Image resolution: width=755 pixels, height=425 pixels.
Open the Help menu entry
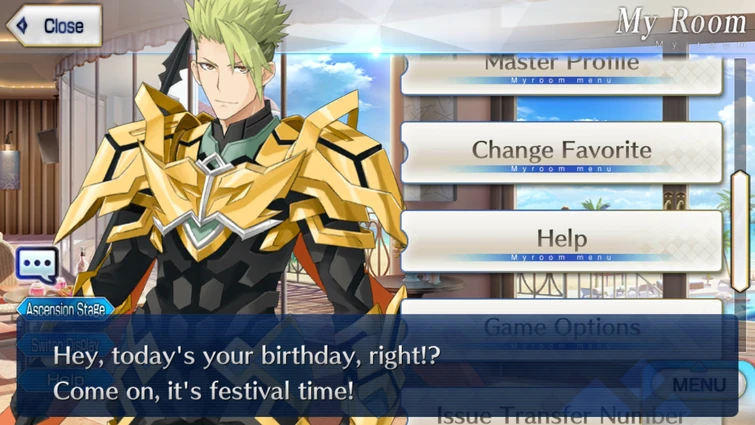tap(561, 241)
